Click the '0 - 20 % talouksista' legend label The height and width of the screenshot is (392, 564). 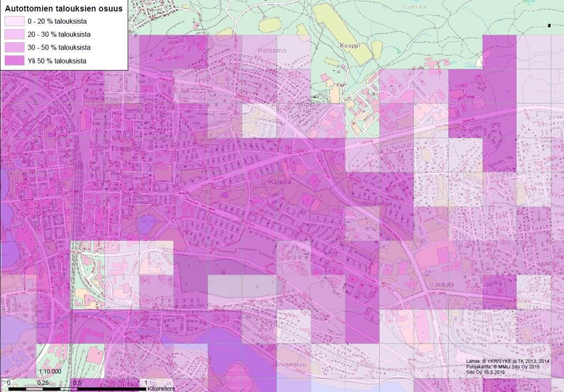(57, 21)
